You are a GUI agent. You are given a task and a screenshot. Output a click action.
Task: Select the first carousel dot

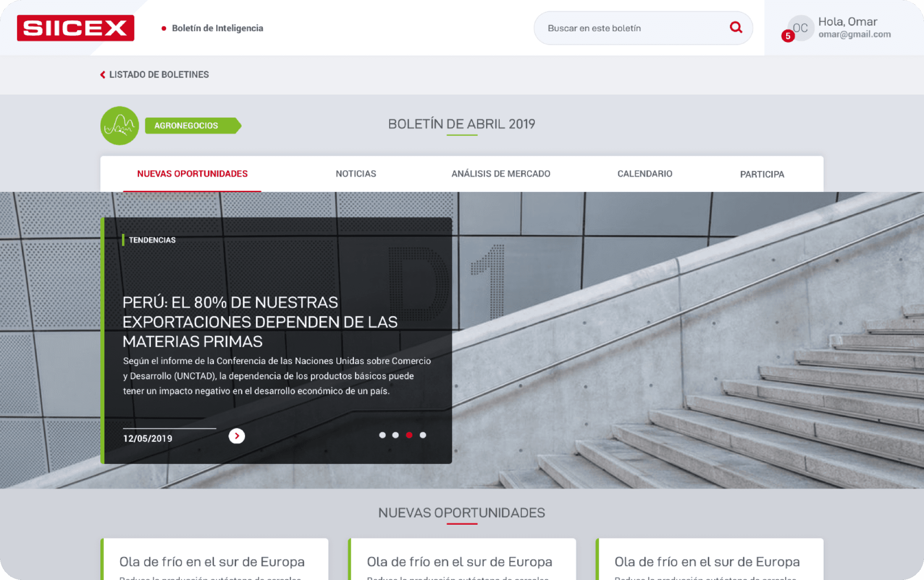(382, 435)
